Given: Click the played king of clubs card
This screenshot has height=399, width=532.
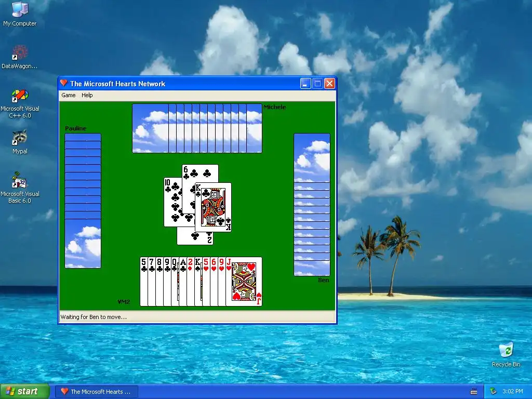Looking at the screenshot, I should 213,207.
